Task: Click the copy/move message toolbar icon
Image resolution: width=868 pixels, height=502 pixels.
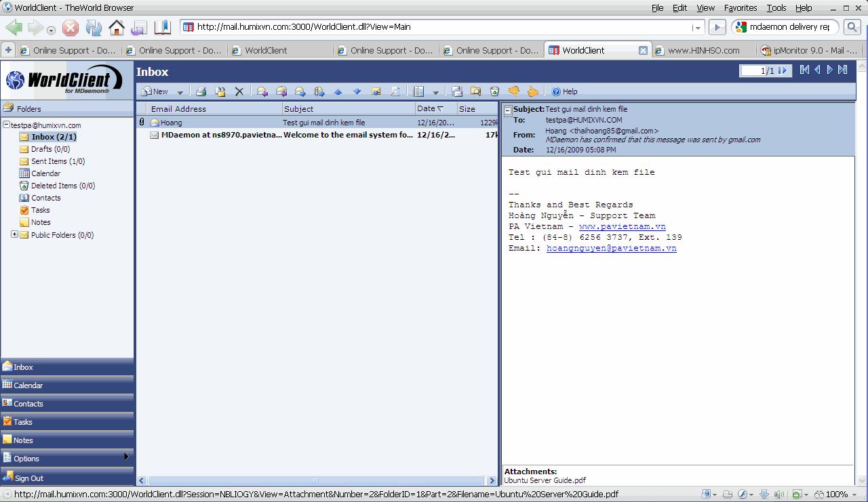Action: (x=220, y=91)
